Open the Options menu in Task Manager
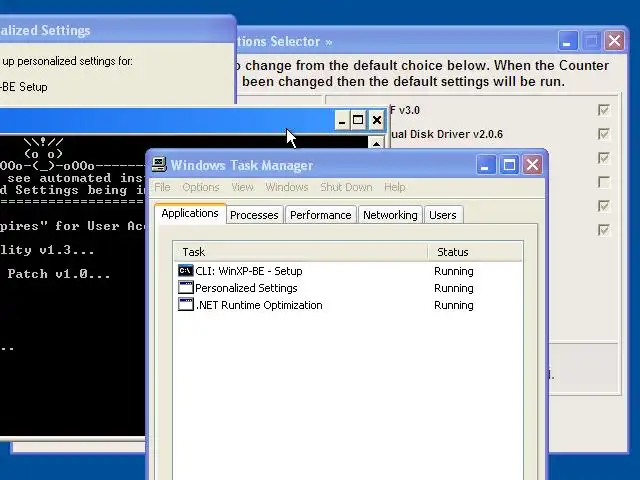This screenshot has width=640, height=480. (x=201, y=187)
